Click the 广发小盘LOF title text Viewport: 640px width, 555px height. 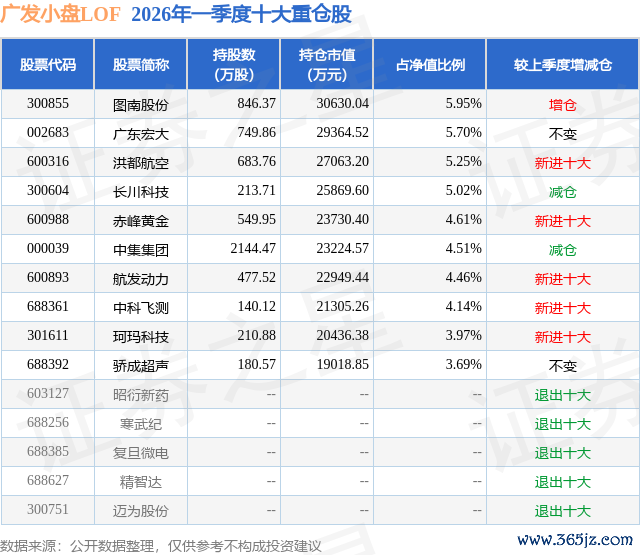[60, 14]
